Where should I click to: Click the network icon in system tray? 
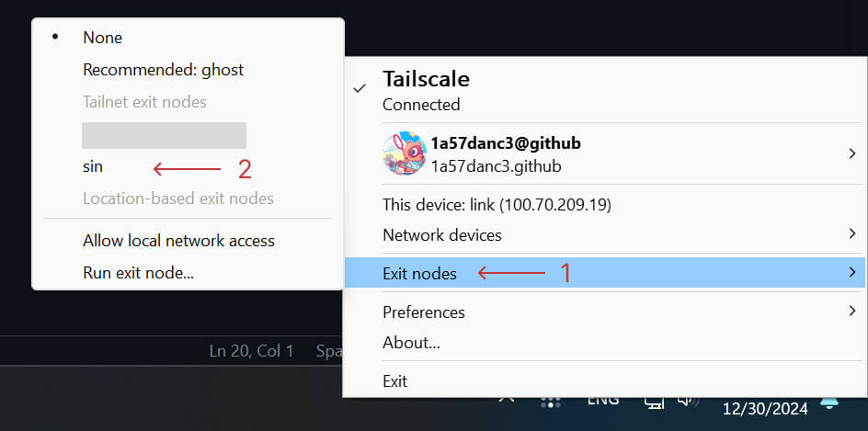coord(655,403)
